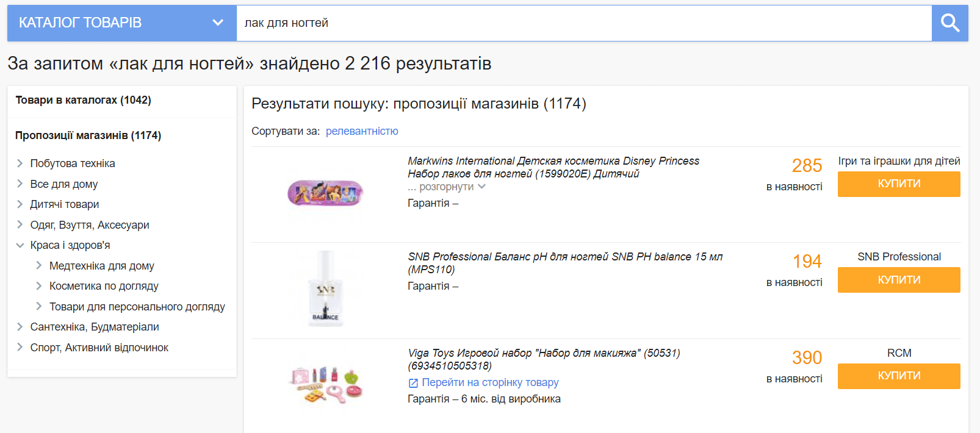Open the SNB Balance bottle thumbnail

click(325, 288)
